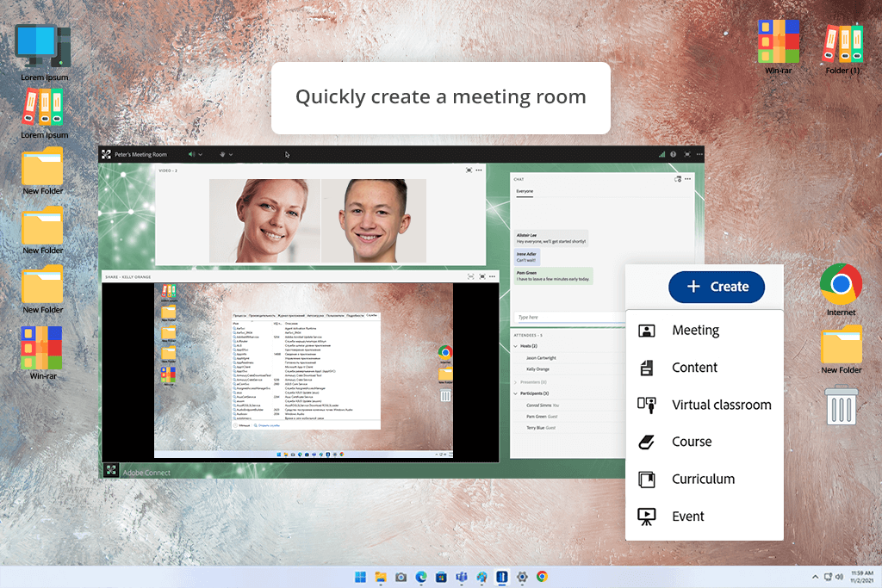Click the taskbar volume icon
The height and width of the screenshot is (588, 882).
(x=839, y=577)
